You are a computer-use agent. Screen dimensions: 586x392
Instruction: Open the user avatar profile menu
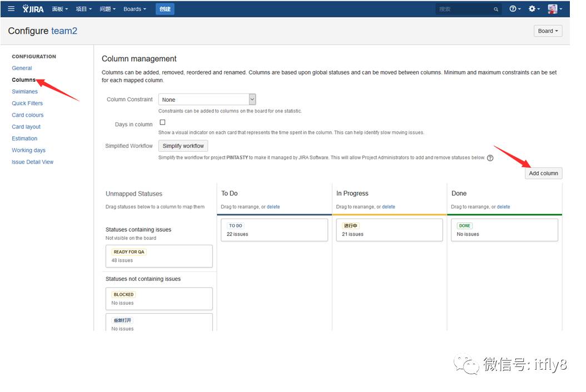555,8
